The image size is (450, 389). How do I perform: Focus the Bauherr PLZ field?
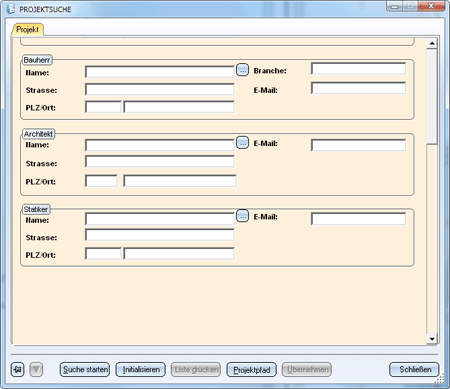coord(103,107)
